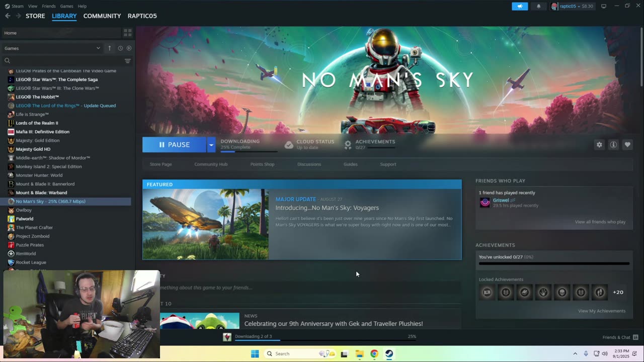644x362 pixels.
Task: Open announcements megaphone button
Action: pyautogui.click(x=520, y=6)
